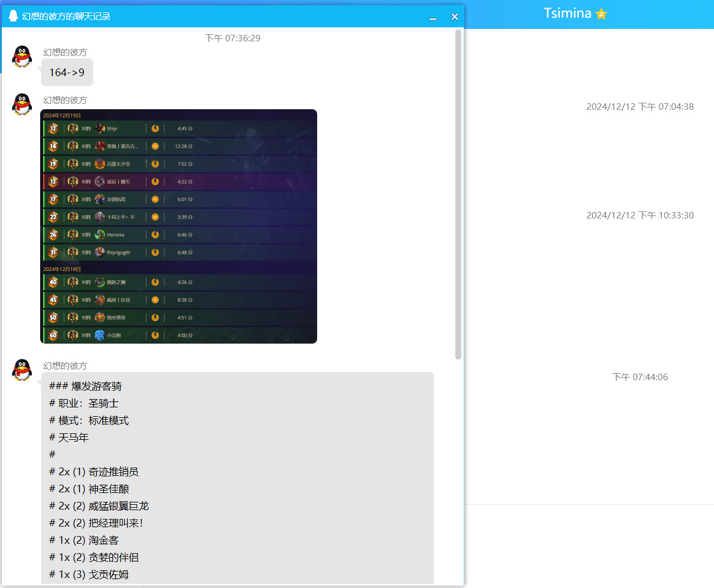This screenshot has height=588, width=714.
Task: Click the 2024/12/12 下午 10:33:30 timestamp
Action: pos(640,215)
